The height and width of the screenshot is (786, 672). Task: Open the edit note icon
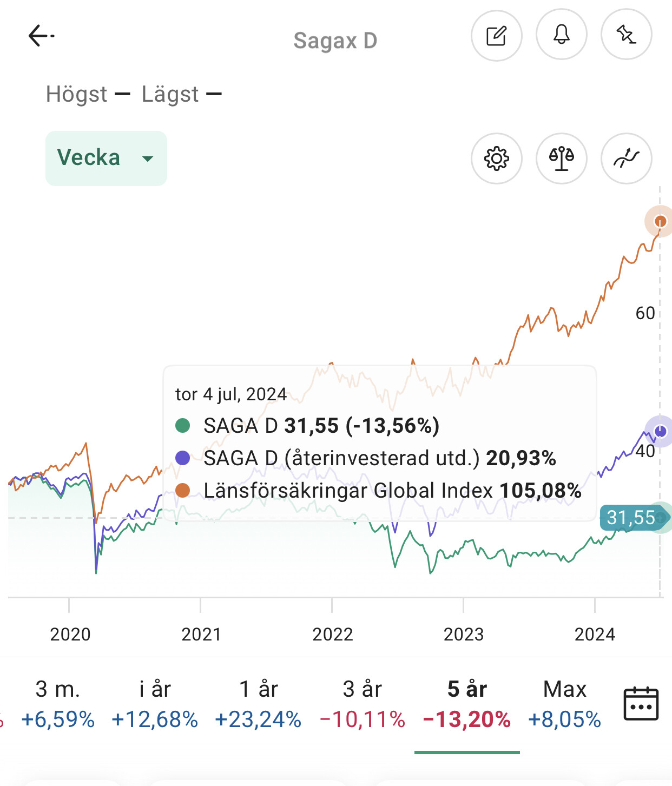(x=496, y=36)
